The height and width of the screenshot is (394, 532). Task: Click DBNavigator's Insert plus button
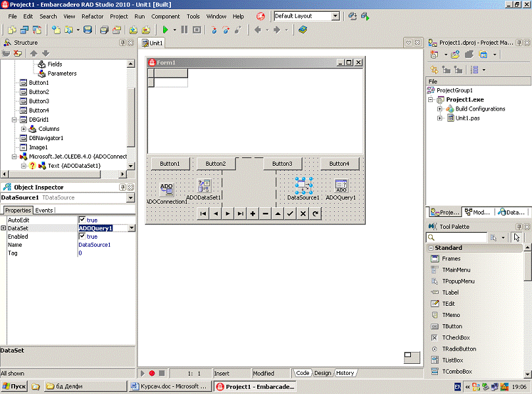click(x=253, y=214)
